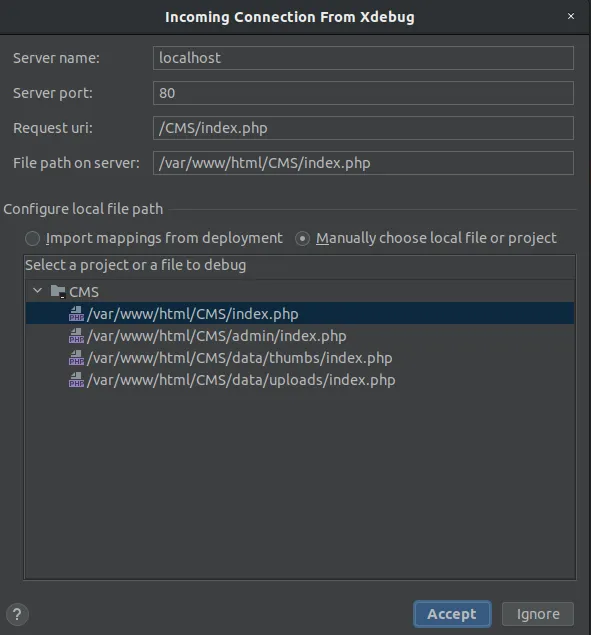The width and height of the screenshot is (591, 635).
Task: Click the PHP icon for data/thumbs/index.php
Action: [76, 358]
